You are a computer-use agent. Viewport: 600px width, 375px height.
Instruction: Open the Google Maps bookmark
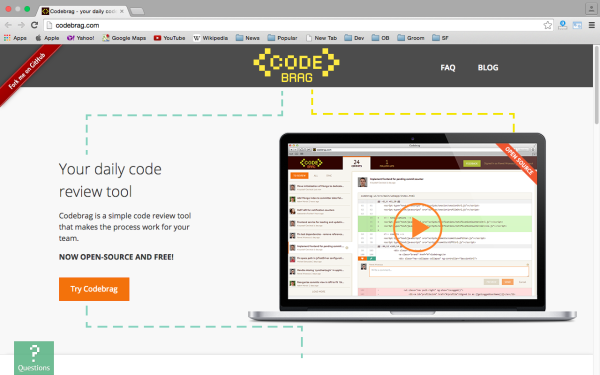tap(124, 38)
